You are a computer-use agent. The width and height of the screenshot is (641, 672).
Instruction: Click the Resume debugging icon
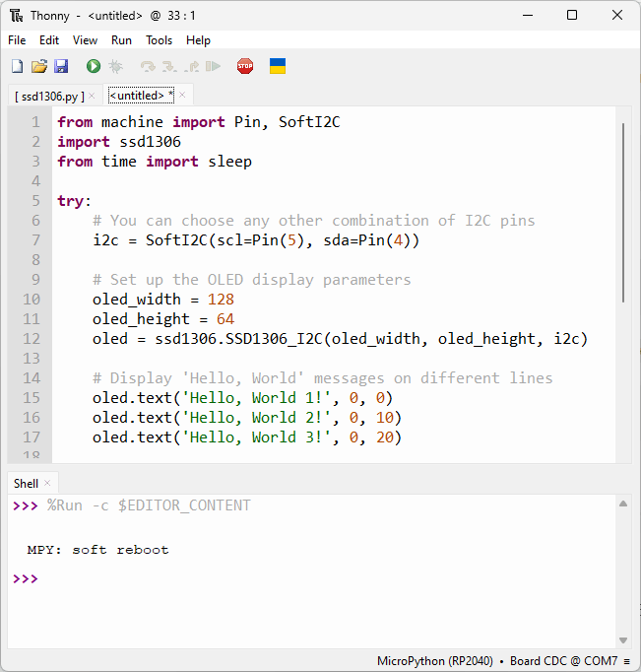[213, 66]
